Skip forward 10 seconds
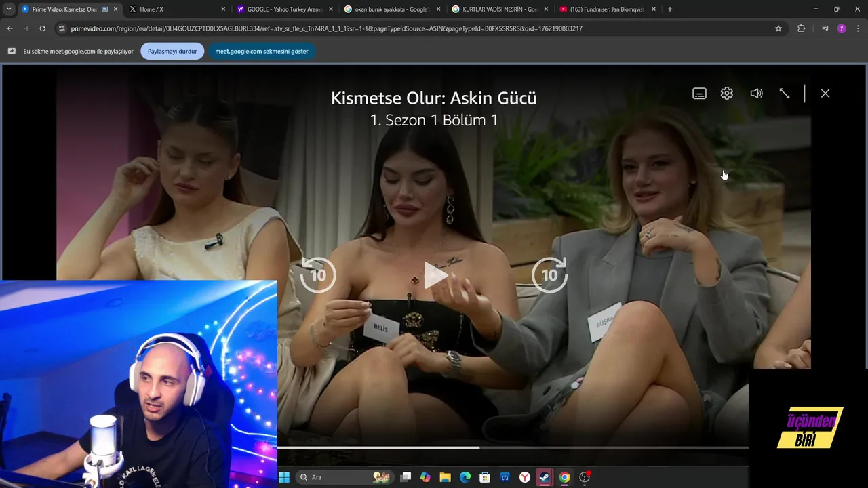This screenshot has height=488, width=868. (x=549, y=274)
